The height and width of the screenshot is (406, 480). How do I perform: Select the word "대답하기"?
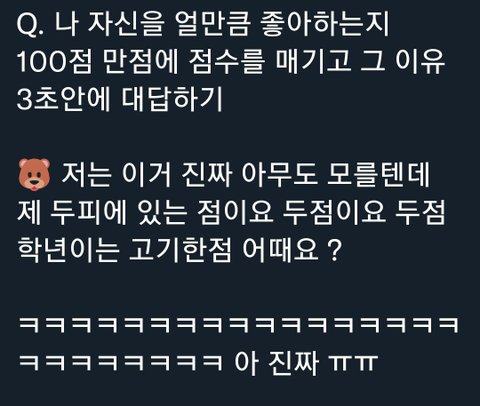coord(172,99)
